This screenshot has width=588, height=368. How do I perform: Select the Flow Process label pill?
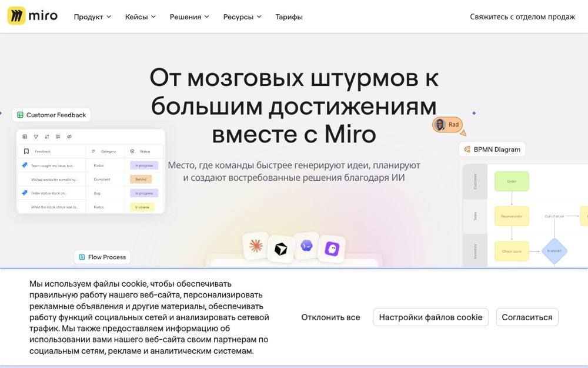[102, 257]
